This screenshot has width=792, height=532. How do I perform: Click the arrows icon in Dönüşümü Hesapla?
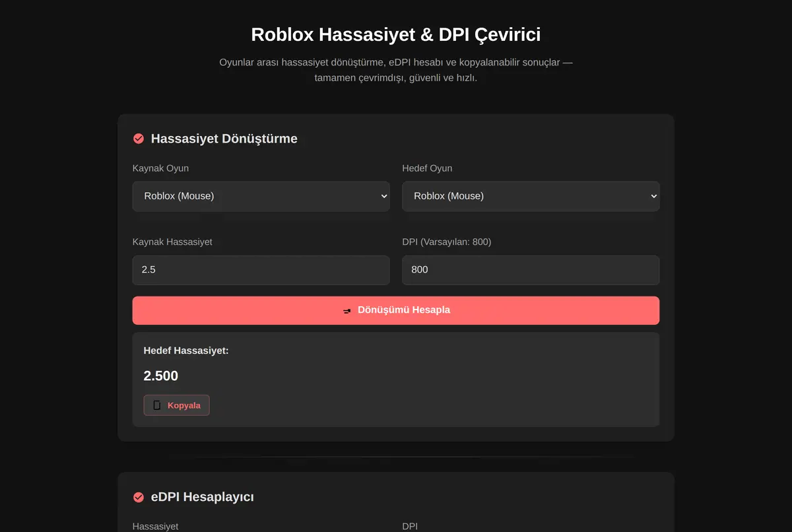coord(347,310)
